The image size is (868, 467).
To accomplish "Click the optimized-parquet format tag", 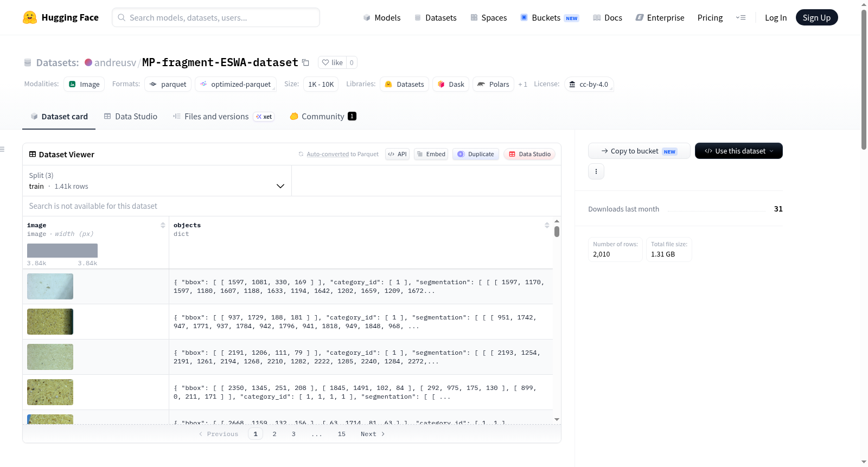I will pyautogui.click(x=235, y=84).
